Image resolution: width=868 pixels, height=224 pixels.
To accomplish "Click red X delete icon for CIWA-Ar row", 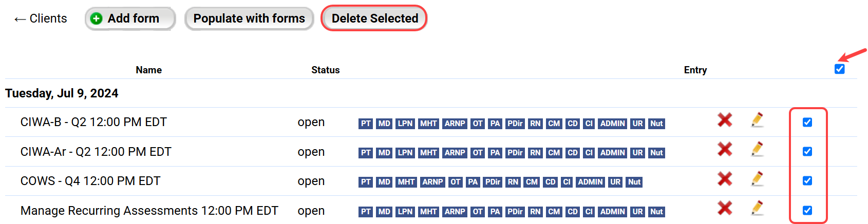I will 725,149.
